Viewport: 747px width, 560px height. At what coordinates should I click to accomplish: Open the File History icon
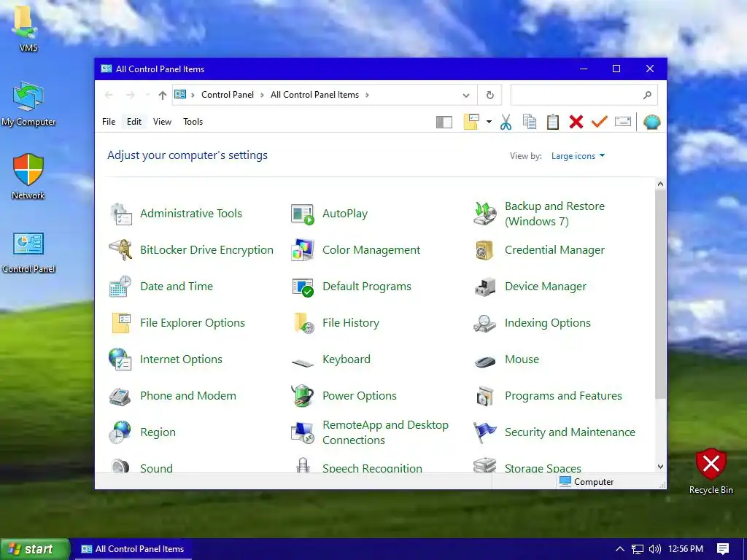[303, 323]
